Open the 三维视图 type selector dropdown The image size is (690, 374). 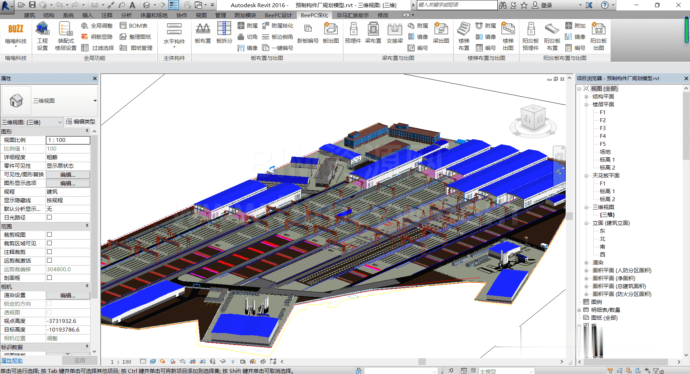(49, 101)
